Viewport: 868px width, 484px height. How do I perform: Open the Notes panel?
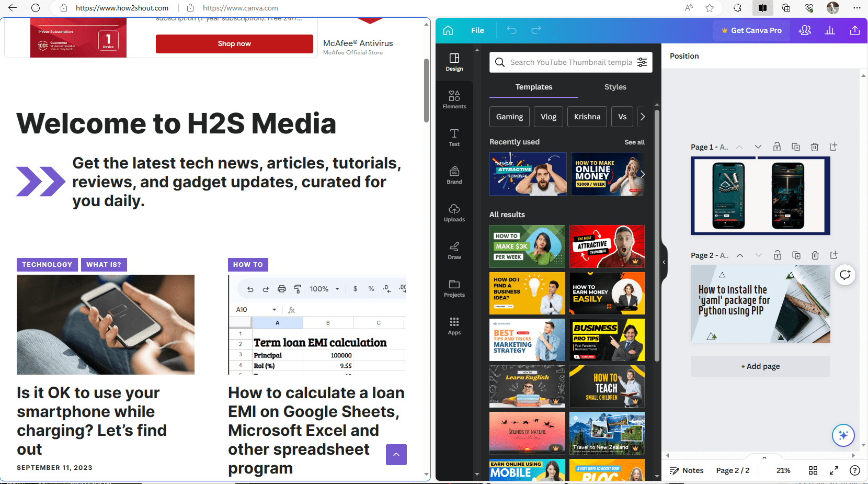tap(687, 470)
